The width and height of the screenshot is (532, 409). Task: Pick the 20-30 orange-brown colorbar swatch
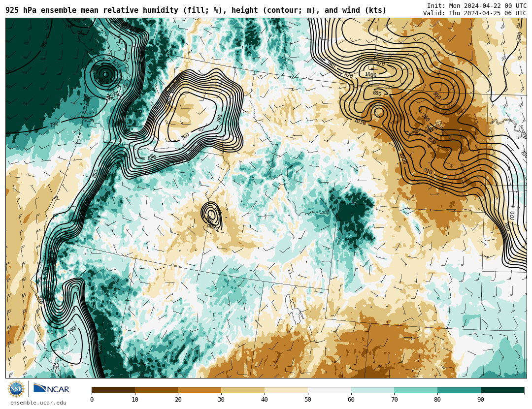tap(199, 390)
